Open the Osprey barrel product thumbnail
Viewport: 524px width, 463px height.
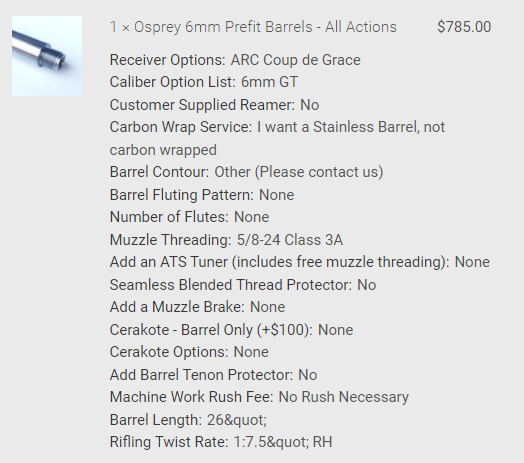pos(47,56)
